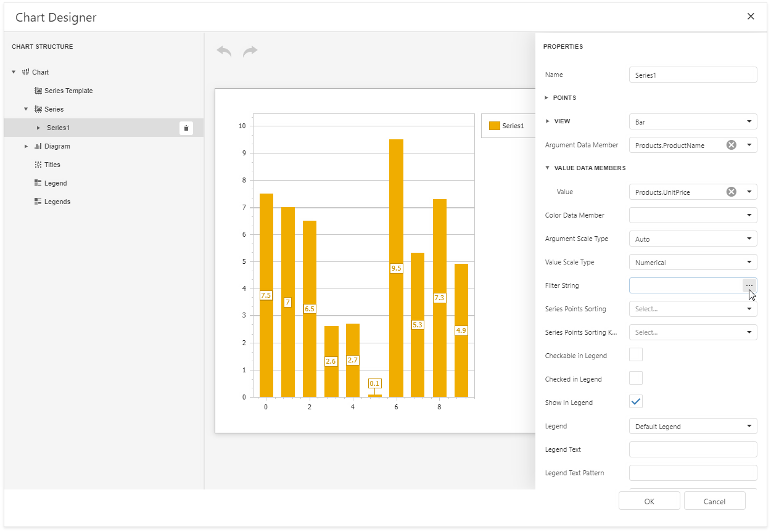The image size is (771, 532).
Task: Click the OK button
Action: (x=649, y=501)
